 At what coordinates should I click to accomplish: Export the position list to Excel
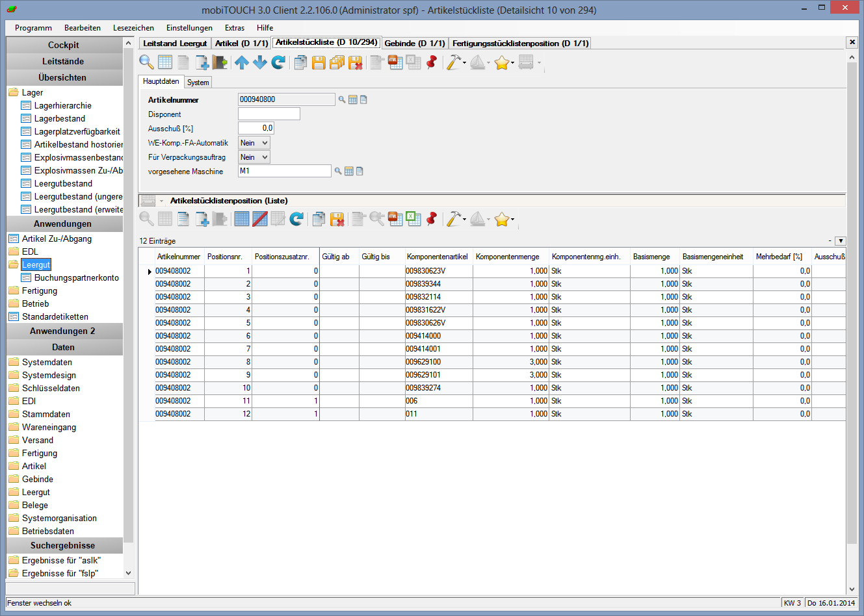[413, 219]
